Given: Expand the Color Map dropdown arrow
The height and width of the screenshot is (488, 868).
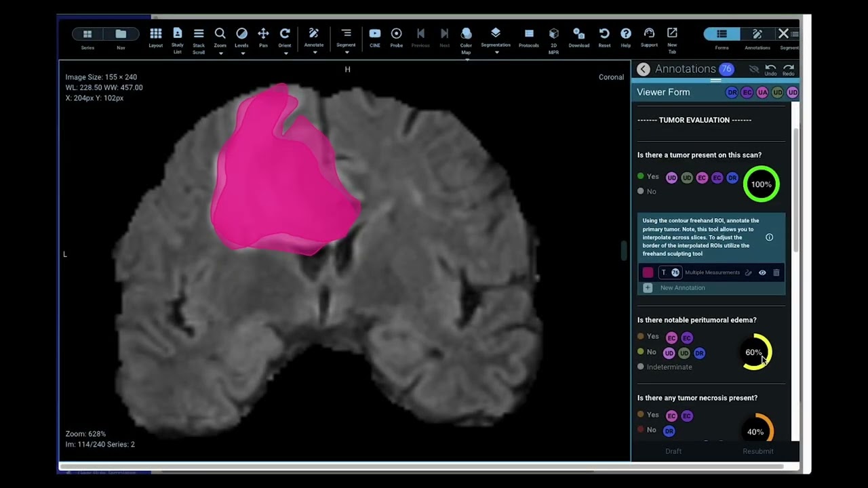Looking at the screenshot, I should pos(466,60).
